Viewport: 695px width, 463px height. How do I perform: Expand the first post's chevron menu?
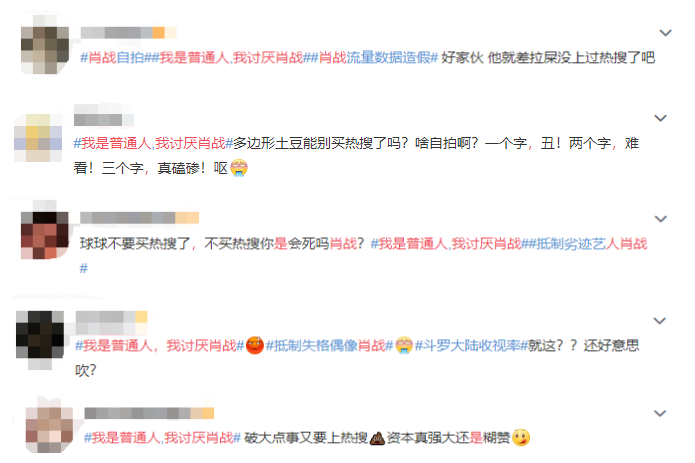pyautogui.click(x=665, y=33)
